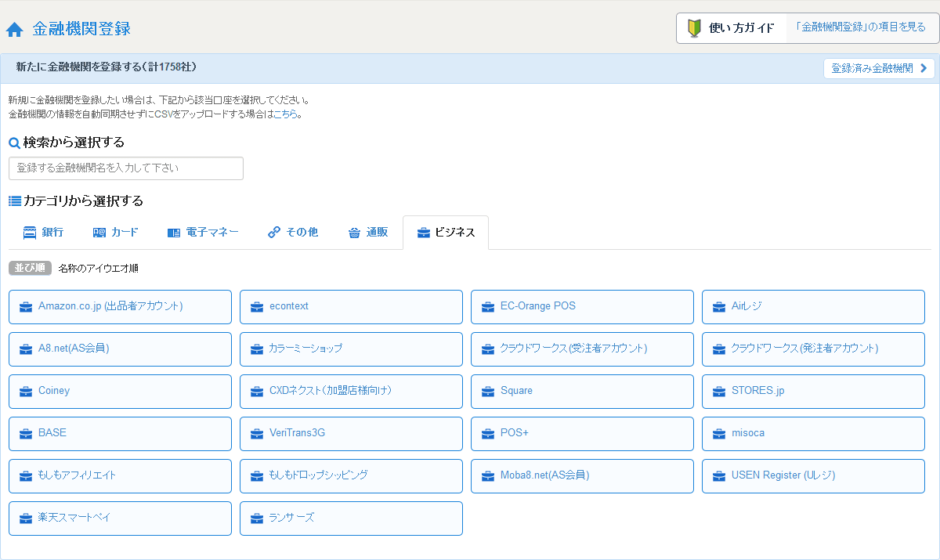The width and height of the screenshot is (940, 560).
Task: Switch to the カード category tab
Action: (x=115, y=233)
